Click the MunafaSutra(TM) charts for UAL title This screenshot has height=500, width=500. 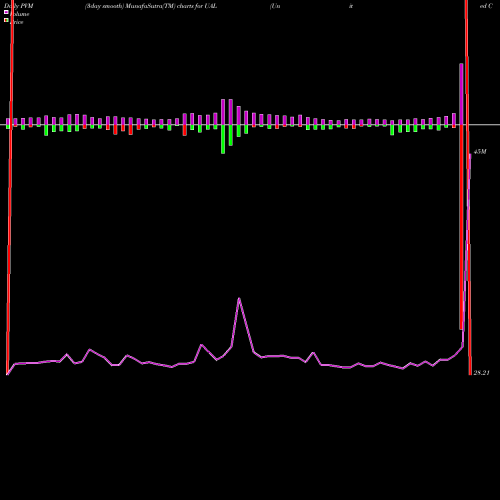(x=151, y=6)
